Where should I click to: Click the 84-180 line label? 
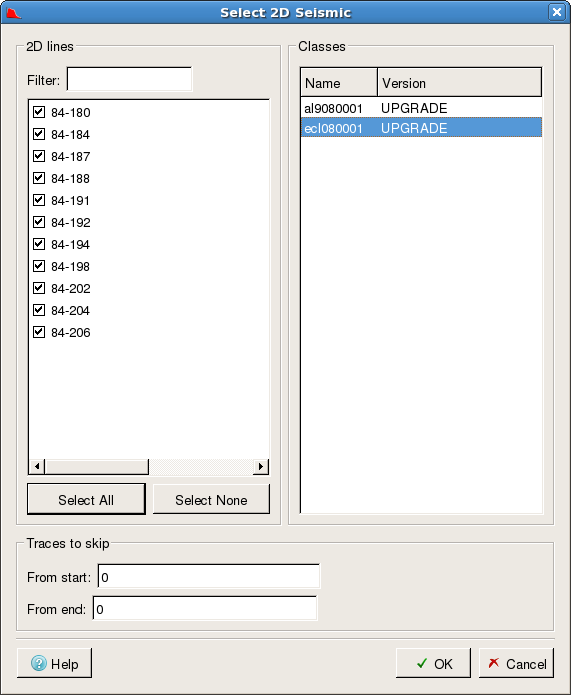[70, 113]
